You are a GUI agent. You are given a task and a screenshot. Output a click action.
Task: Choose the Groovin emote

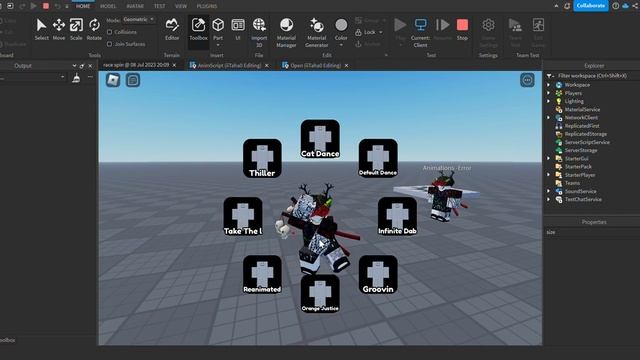pyautogui.click(x=378, y=275)
